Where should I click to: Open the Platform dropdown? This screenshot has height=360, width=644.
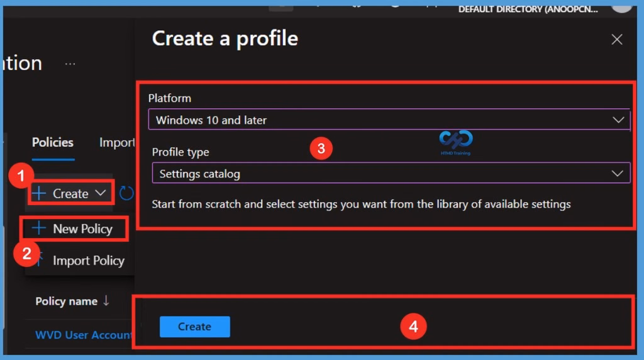click(x=389, y=120)
